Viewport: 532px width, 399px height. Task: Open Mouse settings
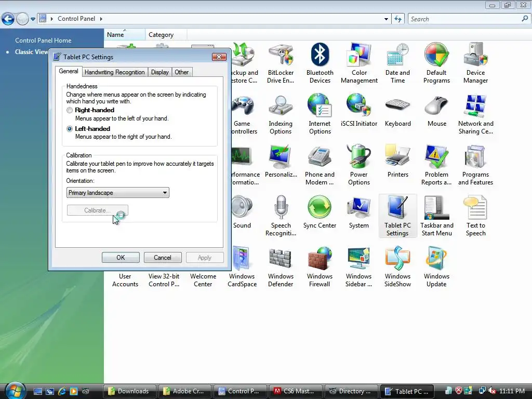point(436,111)
